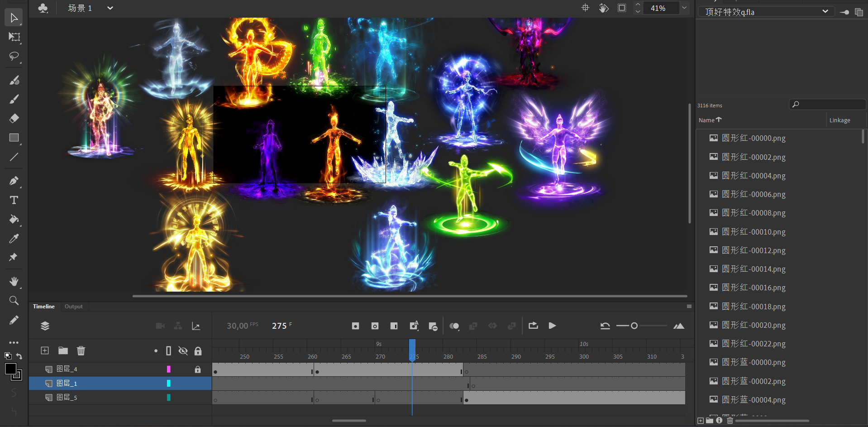Toggle lock all layers padlock
868x427 pixels.
point(198,351)
